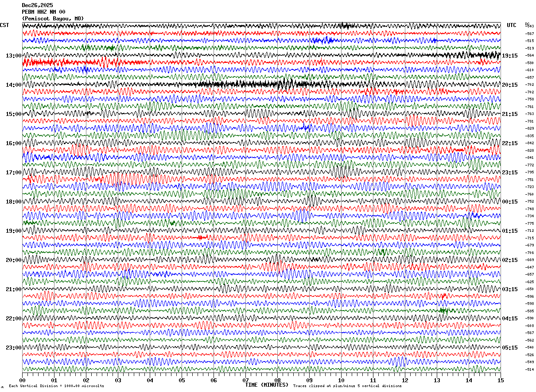Select the 21:00 CST row label

(x=13, y=289)
